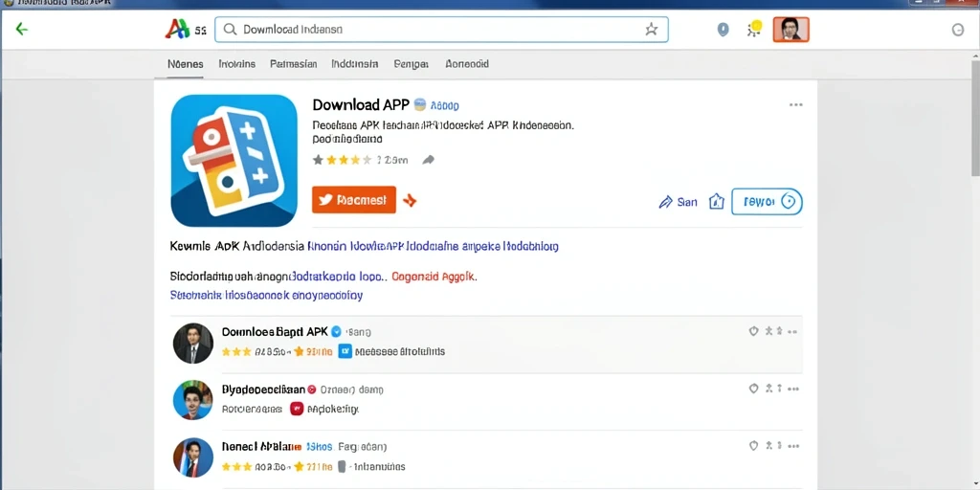The width and height of the screenshot is (980, 490).
Task: Open the 'Dyadepecelisan' result title
Action: [264, 390]
